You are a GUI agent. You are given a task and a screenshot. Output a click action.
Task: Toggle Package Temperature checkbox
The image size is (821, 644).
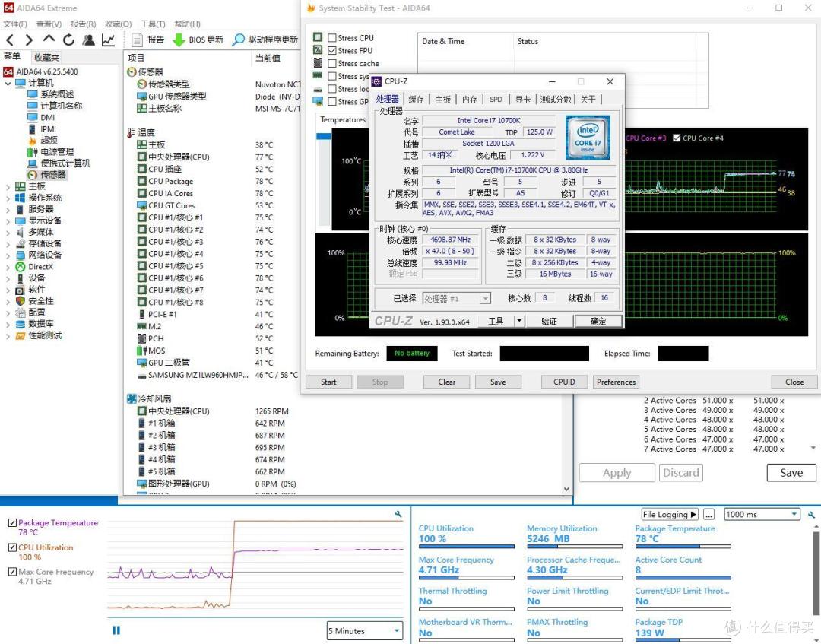12,523
